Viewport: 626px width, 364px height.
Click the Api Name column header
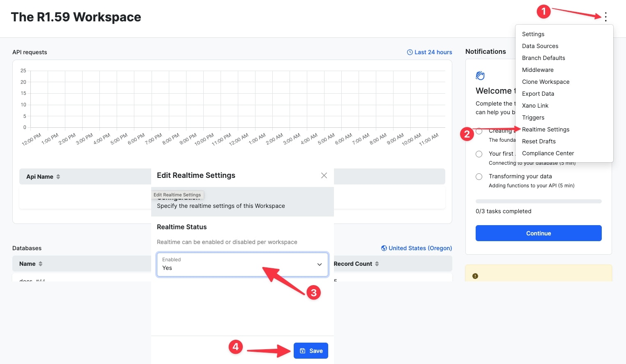[40, 177]
